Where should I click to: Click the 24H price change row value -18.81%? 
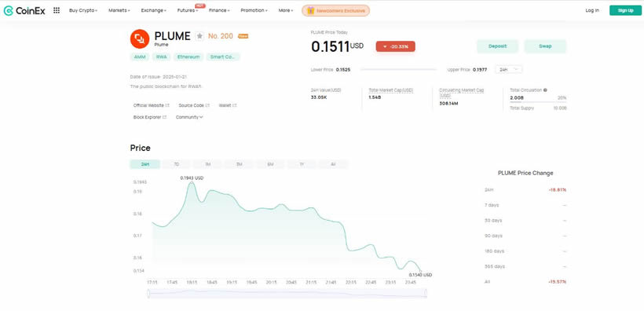coord(558,190)
